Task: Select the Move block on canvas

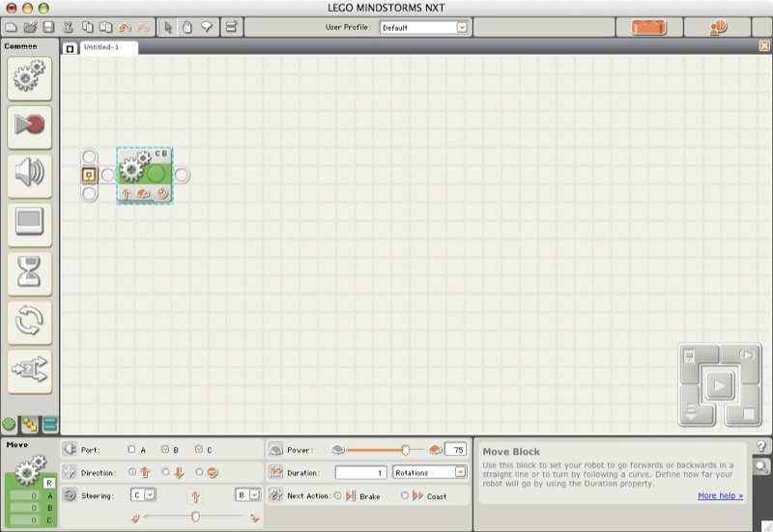Action: pos(145,175)
